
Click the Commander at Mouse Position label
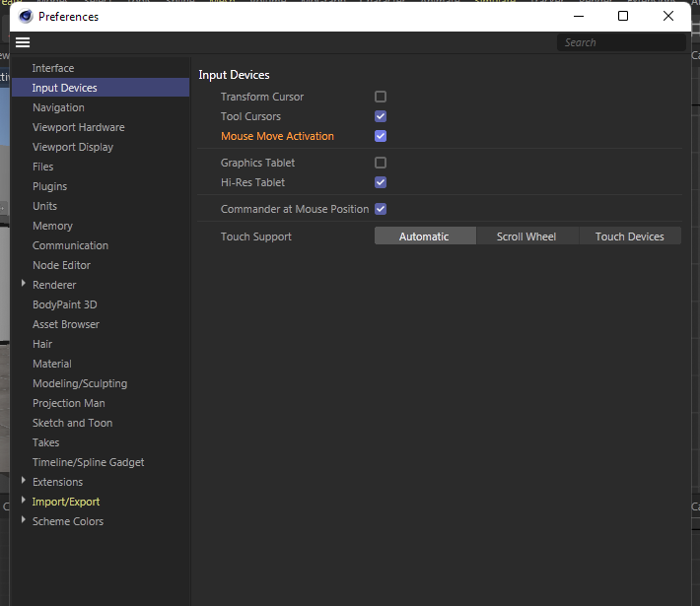[x=295, y=209]
